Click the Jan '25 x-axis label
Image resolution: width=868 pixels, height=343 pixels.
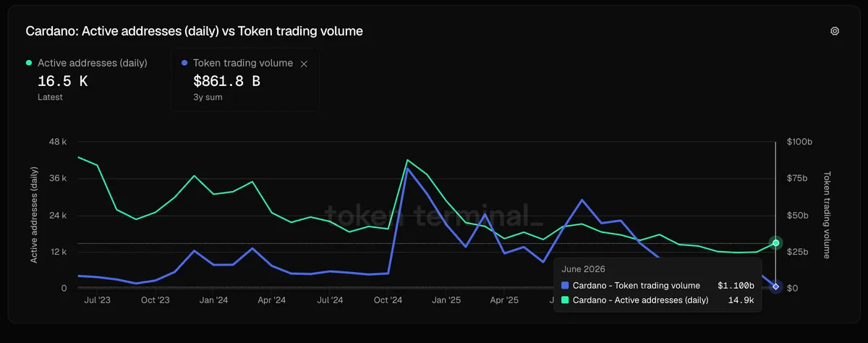click(446, 300)
